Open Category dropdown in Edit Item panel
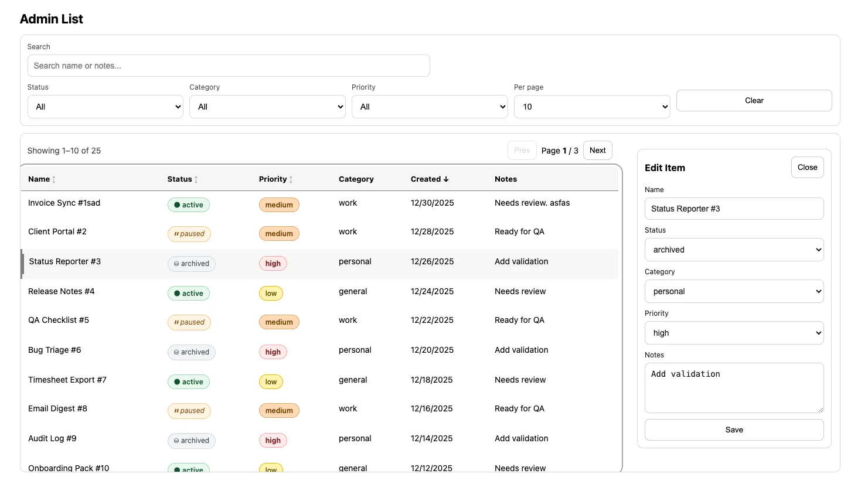 click(734, 291)
